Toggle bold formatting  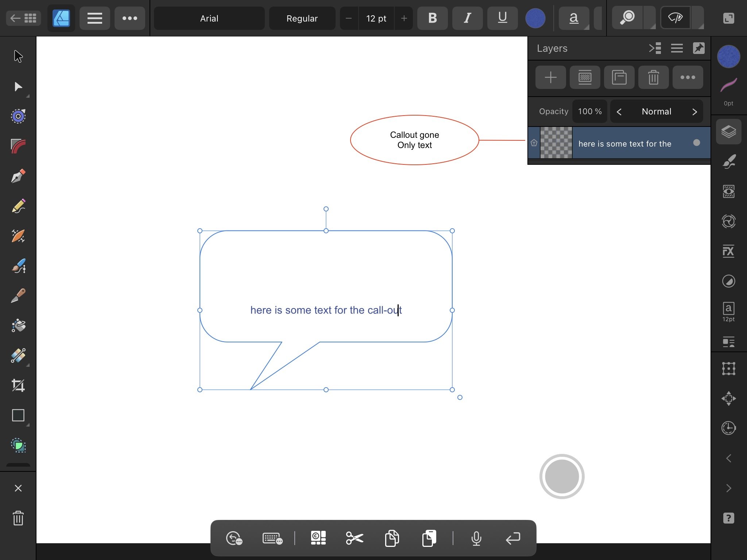point(432,18)
